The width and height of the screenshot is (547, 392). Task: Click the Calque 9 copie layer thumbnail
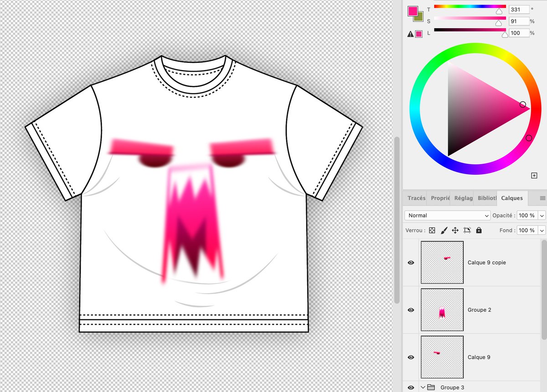click(x=442, y=263)
